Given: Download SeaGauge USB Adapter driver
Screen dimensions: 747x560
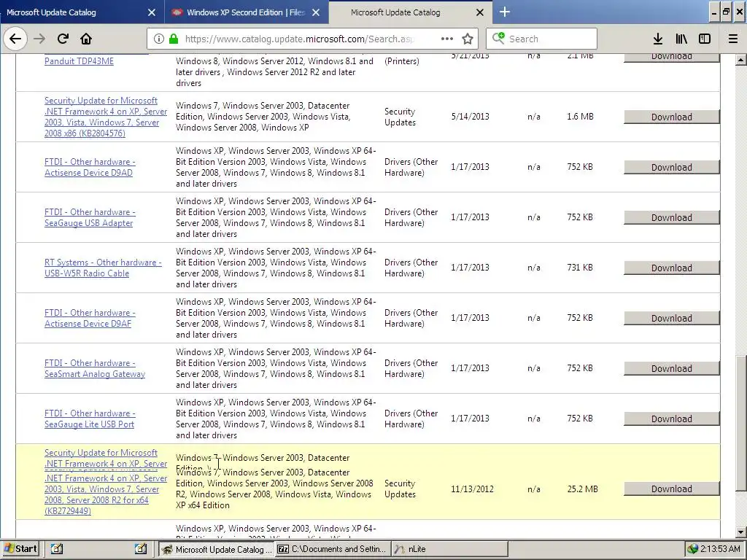Looking at the screenshot, I should click(672, 217).
